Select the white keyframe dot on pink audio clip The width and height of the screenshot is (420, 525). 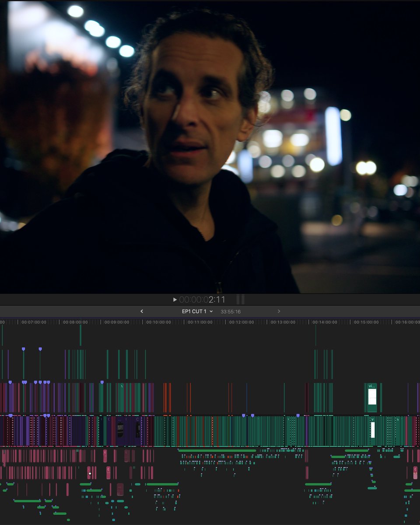point(90,473)
